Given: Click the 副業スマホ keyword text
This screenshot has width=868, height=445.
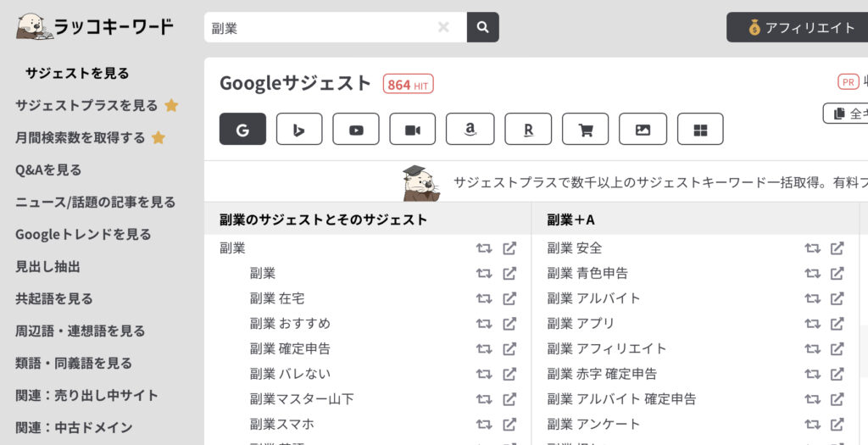Looking at the screenshot, I should [x=281, y=424].
